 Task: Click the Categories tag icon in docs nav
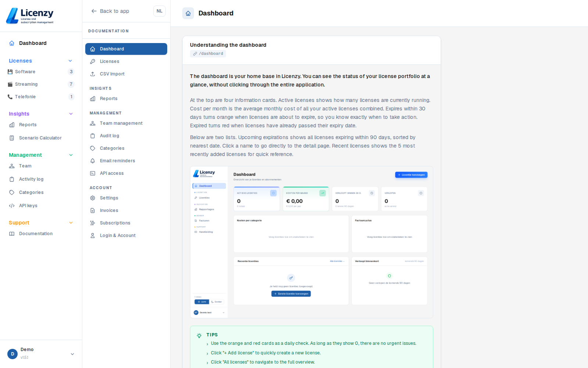coord(93,148)
